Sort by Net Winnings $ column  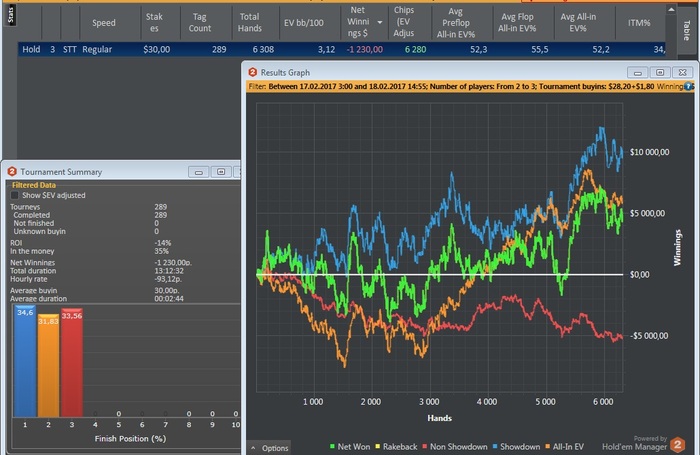[x=364, y=22]
